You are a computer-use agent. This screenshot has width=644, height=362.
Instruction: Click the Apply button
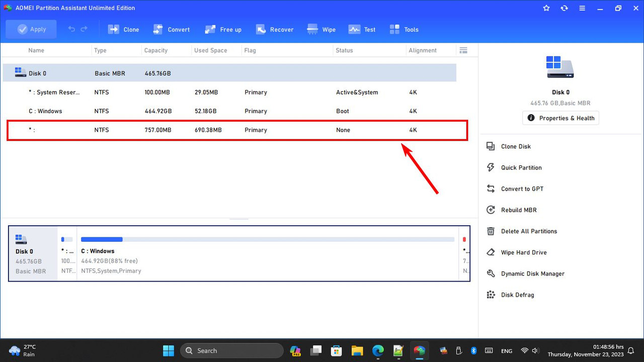31,29
